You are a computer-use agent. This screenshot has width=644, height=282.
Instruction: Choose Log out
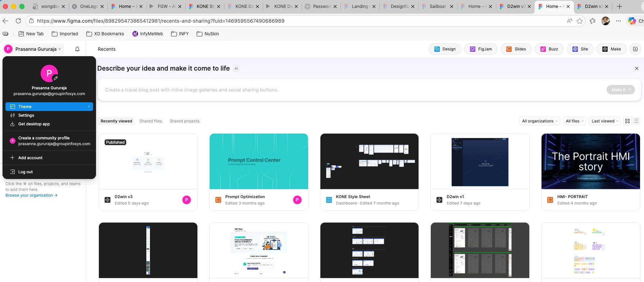[x=49, y=172]
